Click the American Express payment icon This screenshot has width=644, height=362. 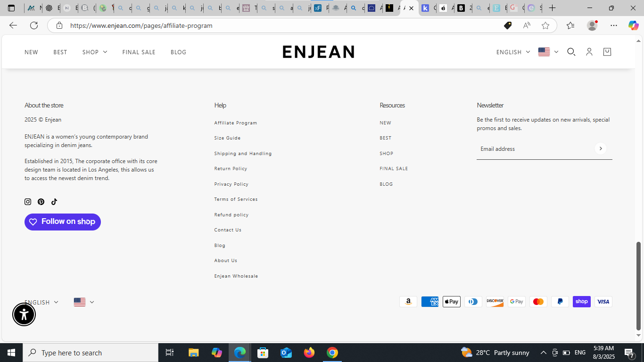(430, 302)
